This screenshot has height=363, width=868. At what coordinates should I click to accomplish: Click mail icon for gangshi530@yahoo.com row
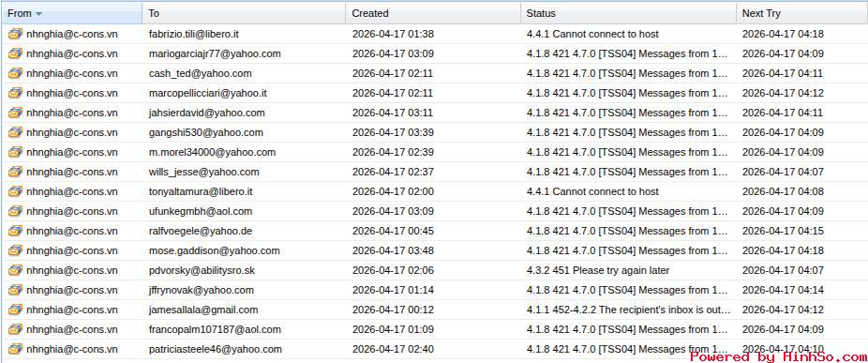click(x=16, y=132)
